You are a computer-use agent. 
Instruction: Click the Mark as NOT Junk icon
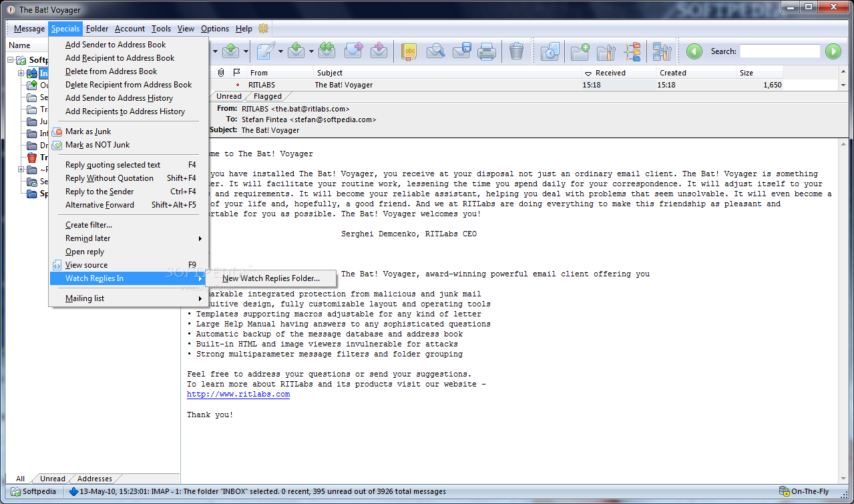(57, 145)
